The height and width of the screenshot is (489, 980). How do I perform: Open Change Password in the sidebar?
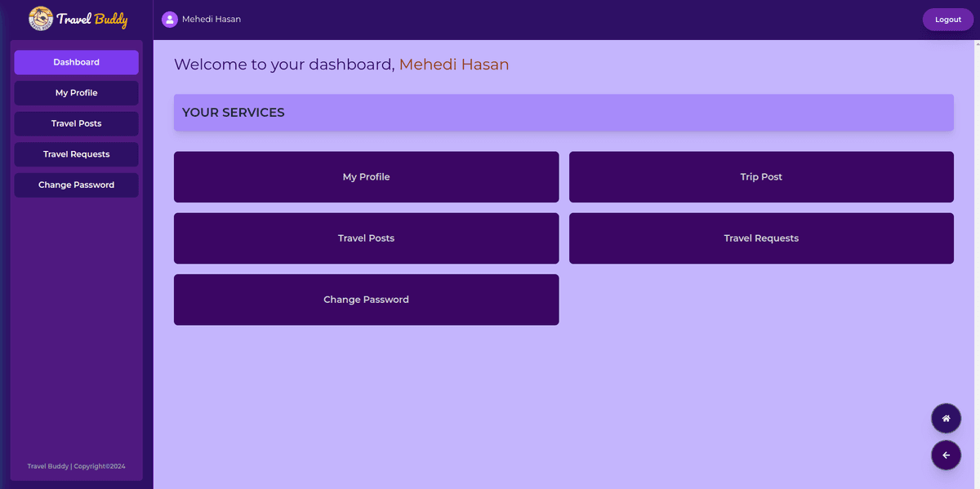click(77, 185)
